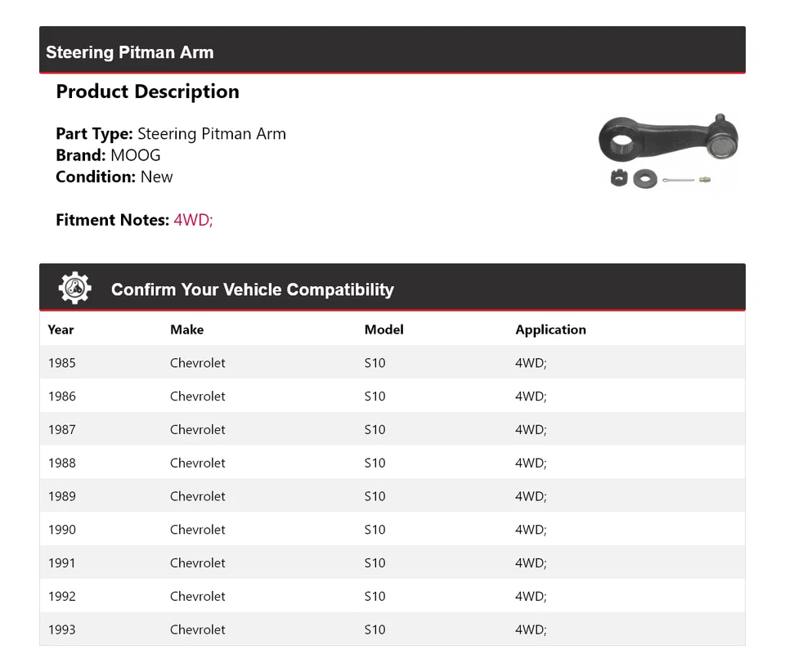The image size is (785, 672).
Task: Click the Year column header
Action: 61,329
